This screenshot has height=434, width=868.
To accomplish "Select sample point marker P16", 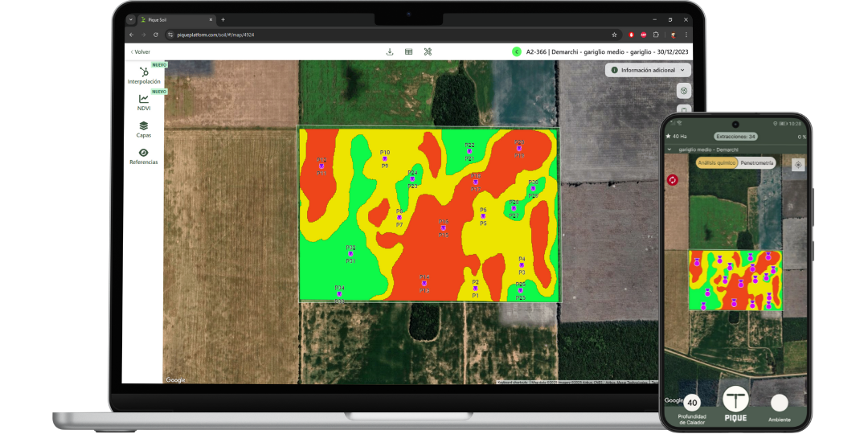I will point(443,228).
